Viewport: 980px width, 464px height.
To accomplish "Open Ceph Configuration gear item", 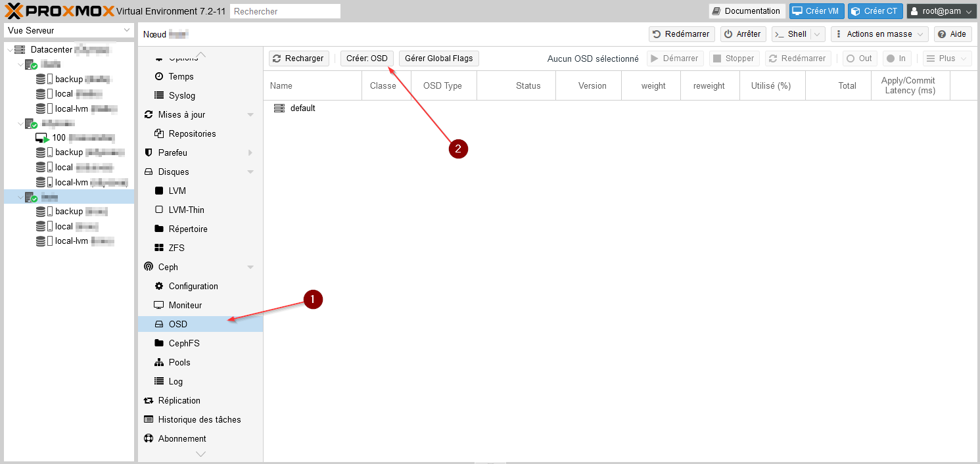I will [x=193, y=286].
